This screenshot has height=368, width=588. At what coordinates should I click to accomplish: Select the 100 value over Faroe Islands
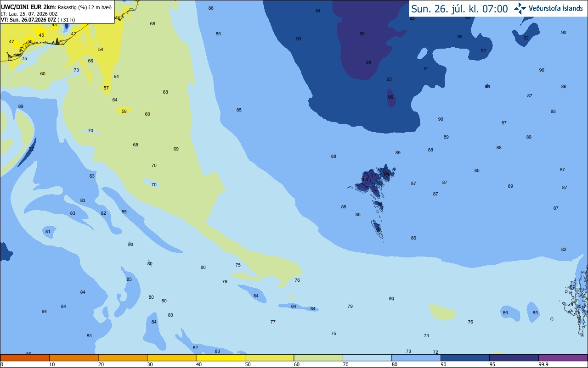tap(365, 180)
